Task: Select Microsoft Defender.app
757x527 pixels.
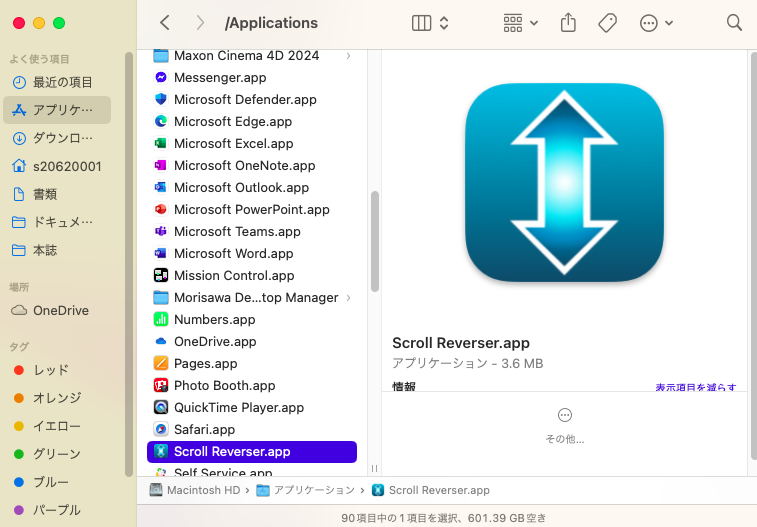Action: click(x=252, y=99)
